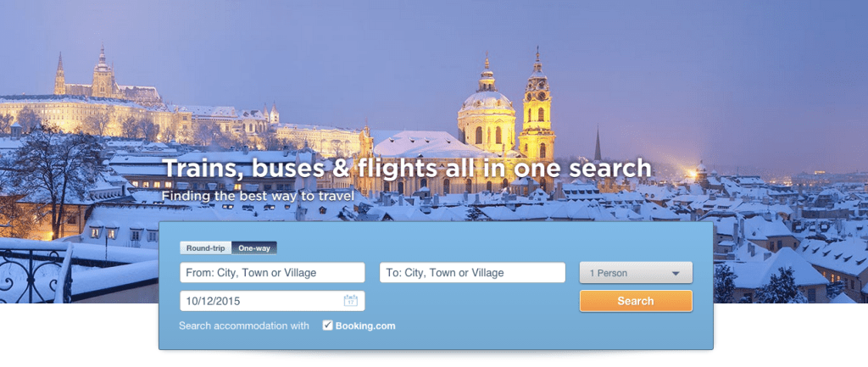Select the Round-trip tab
868x367 pixels.
tap(205, 248)
